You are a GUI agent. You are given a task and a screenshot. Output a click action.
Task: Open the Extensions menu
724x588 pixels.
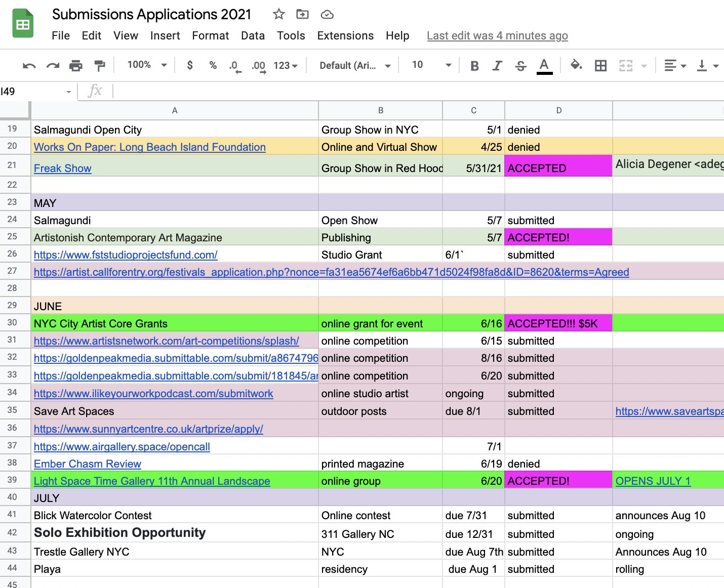click(345, 35)
